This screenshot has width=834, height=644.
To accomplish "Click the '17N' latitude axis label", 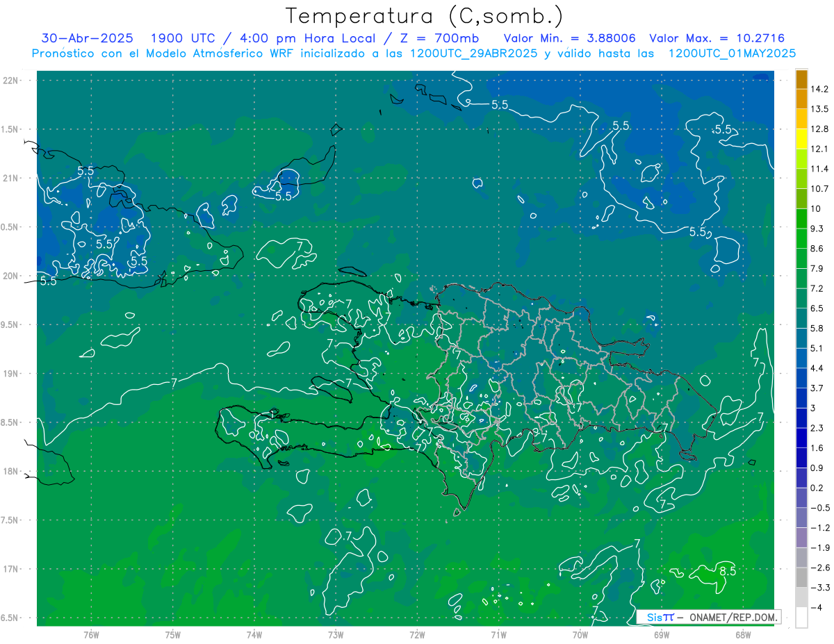I will tap(12, 569).
